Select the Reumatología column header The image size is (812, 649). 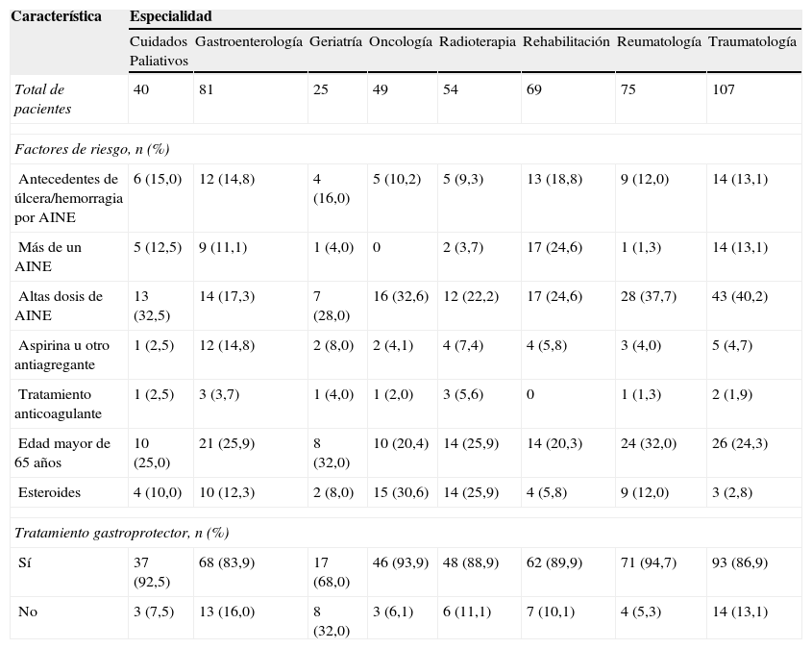658,42
